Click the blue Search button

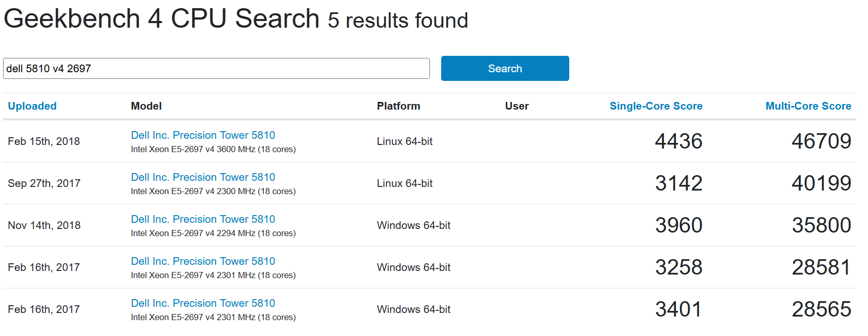(x=505, y=69)
